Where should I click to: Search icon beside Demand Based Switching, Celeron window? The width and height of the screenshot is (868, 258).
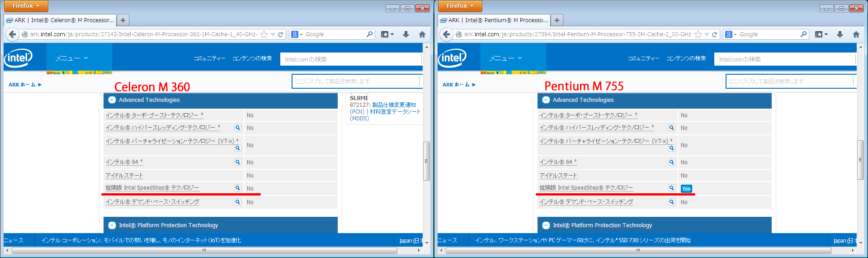[238, 202]
